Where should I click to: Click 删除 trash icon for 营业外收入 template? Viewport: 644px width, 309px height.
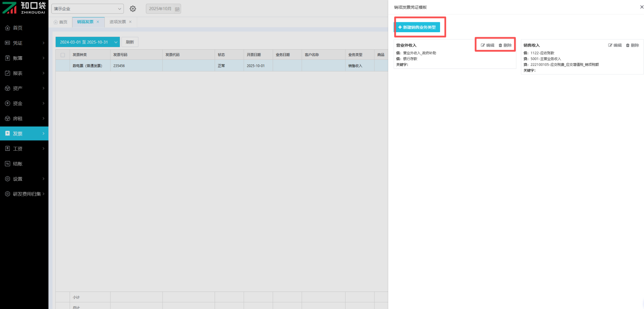point(500,45)
